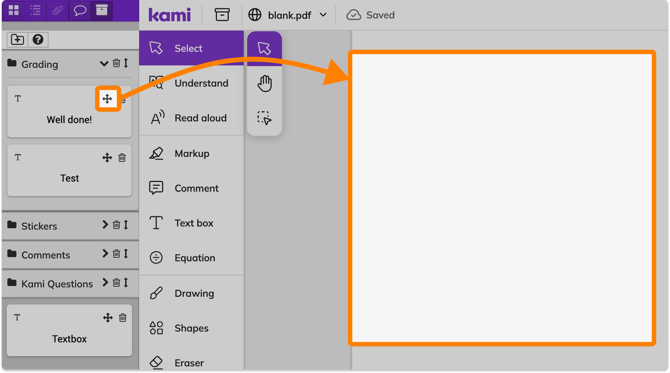The width and height of the screenshot is (670, 373).
Task: Open the Equation tool
Action: pos(191,258)
